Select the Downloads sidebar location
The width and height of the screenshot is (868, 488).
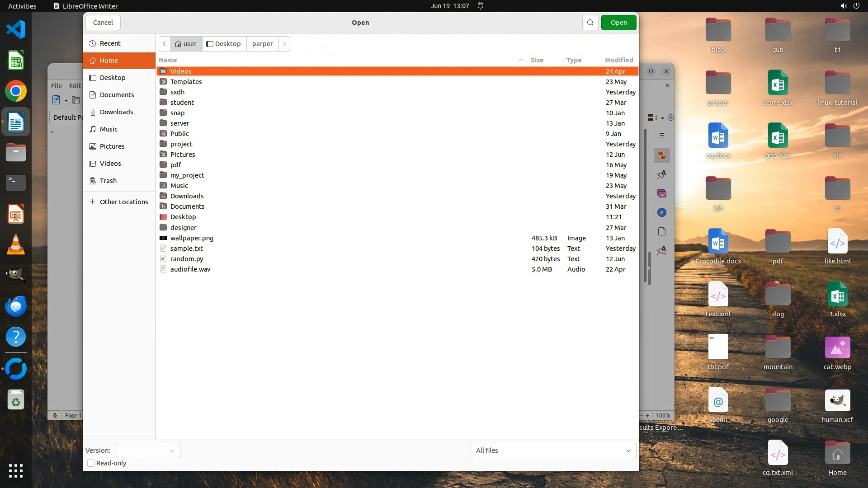[x=116, y=112]
